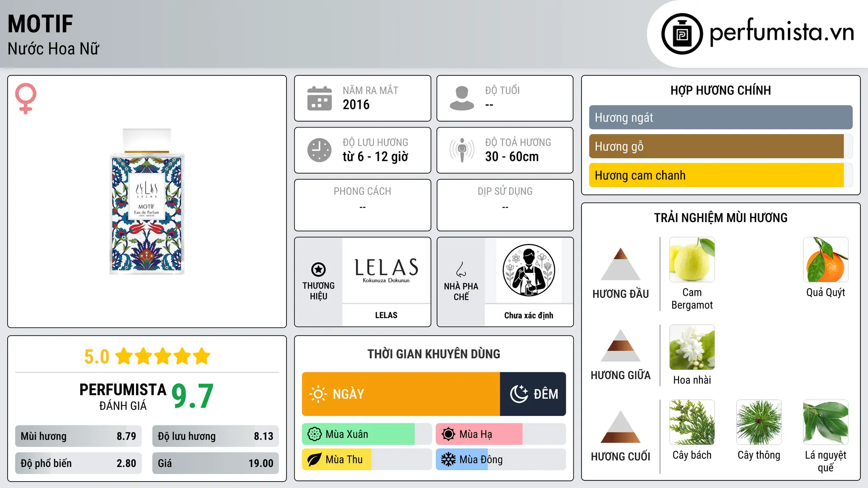Image resolution: width=868 pixels, height=488 pixels.
Task: Open the Lá nguyệt quế note image
Action: [x=826, y=422]
